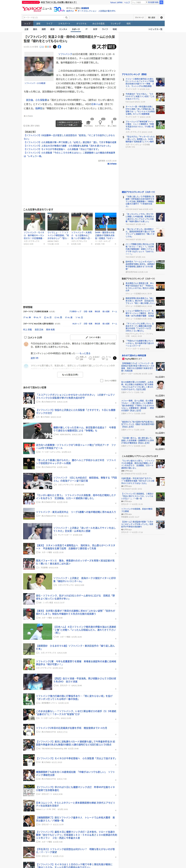The height and width of the screenshot is (868, 186).
Task: Share the article on X
Action: (x=55, y=47)
